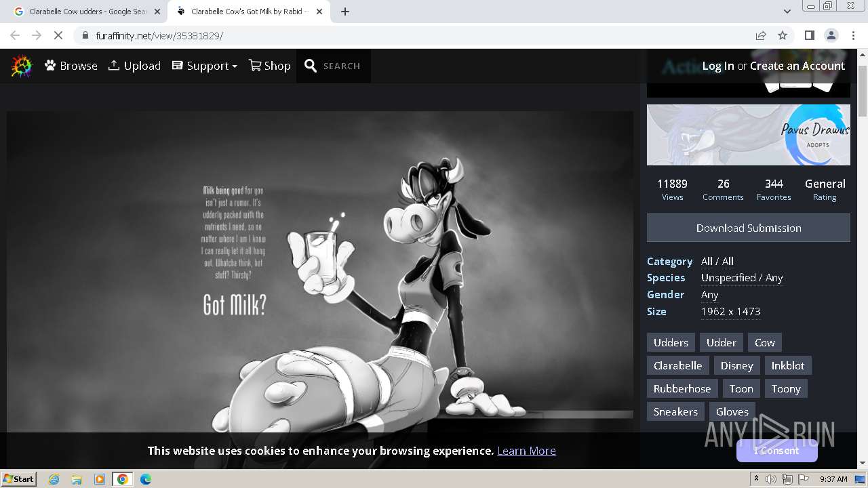
Task: Click the FurAffinity site logo icon
Action: [x=22, y=66]
